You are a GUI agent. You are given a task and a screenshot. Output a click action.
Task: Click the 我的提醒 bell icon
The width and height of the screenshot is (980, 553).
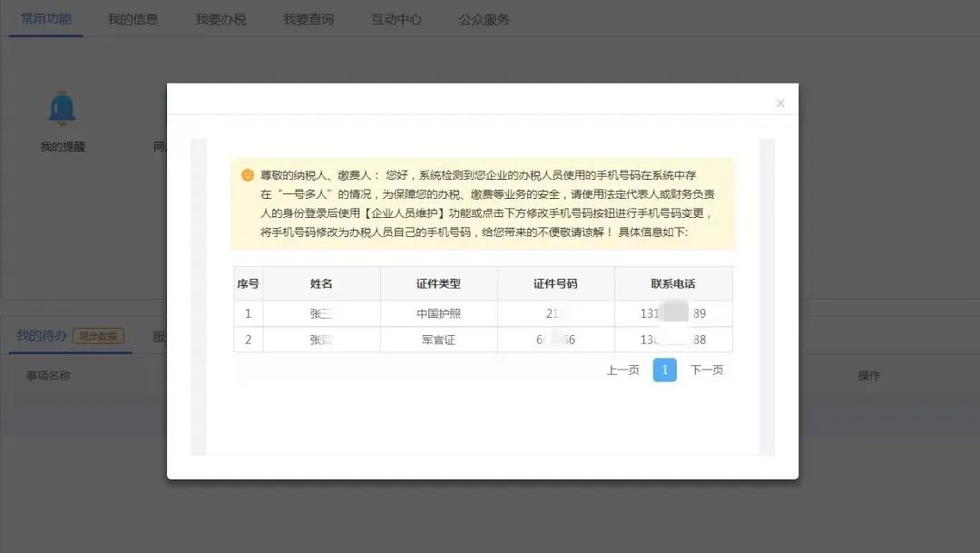(62, 108)
